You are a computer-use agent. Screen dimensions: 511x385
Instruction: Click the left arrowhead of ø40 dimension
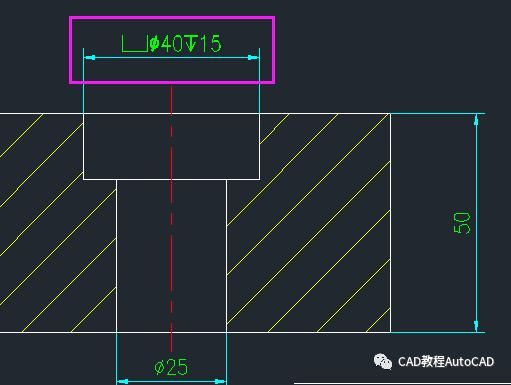click(x=89, y=58)
